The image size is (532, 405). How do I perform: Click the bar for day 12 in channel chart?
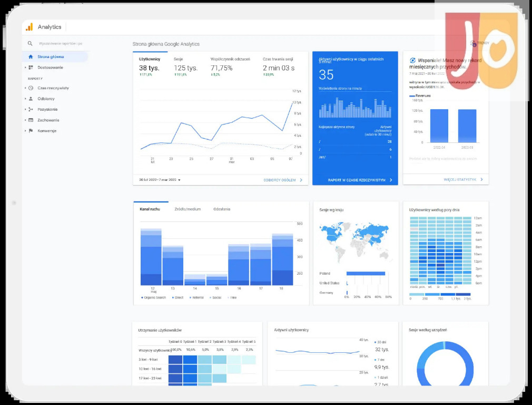tap(151, 257)
